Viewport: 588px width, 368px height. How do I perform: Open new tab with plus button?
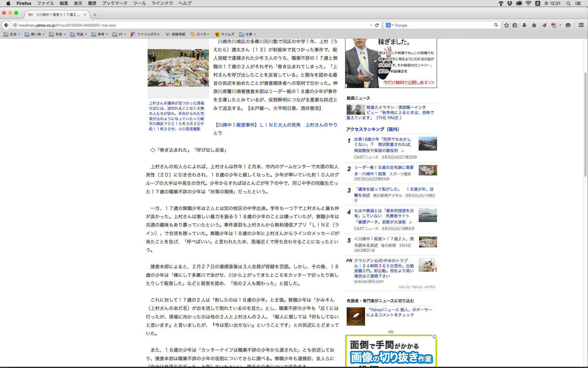[95, 15]
